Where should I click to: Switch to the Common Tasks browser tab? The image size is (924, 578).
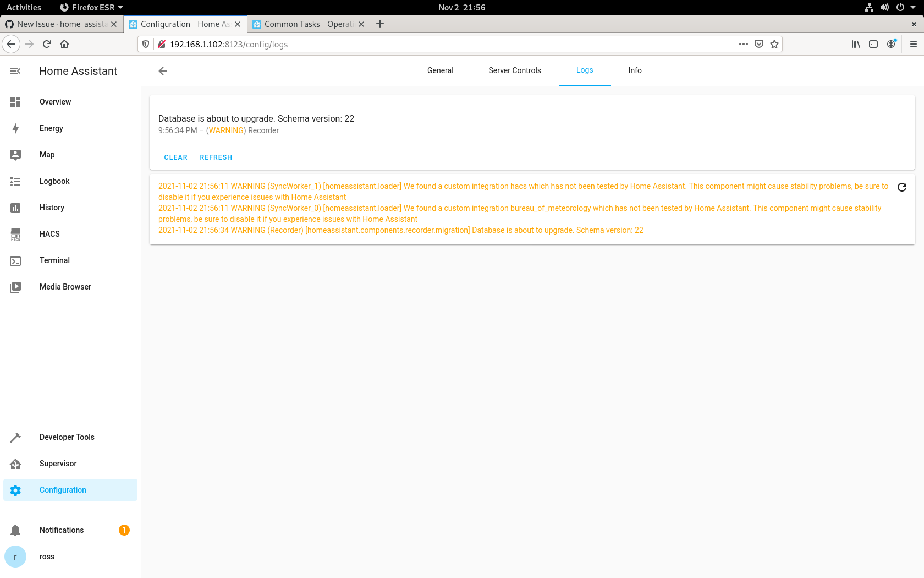pos(305,24)
